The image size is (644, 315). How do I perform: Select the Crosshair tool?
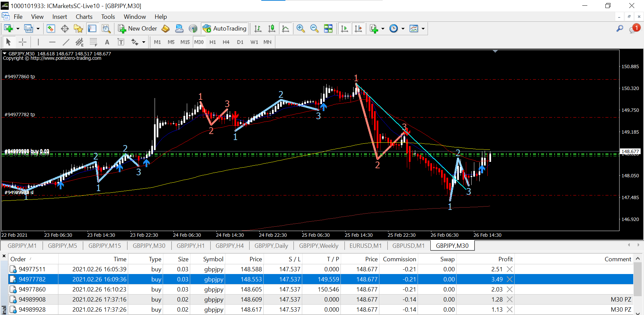(x=22, y=42)
